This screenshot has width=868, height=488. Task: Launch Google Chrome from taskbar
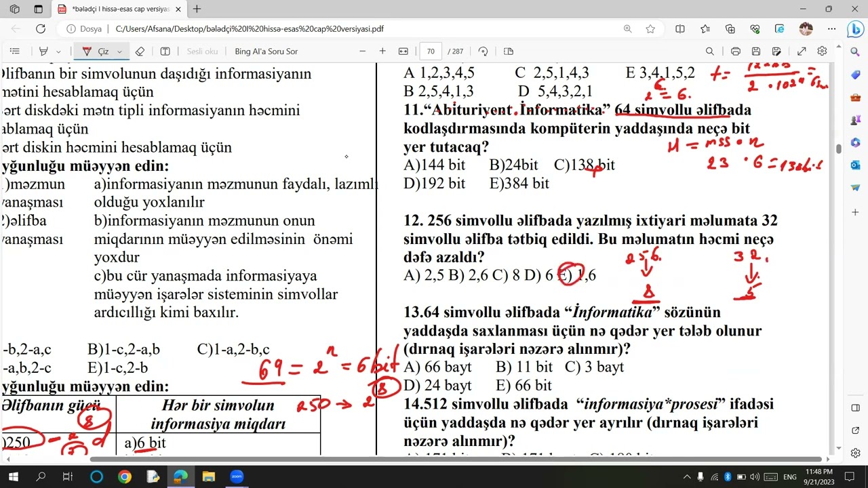(x=124, y=476)
